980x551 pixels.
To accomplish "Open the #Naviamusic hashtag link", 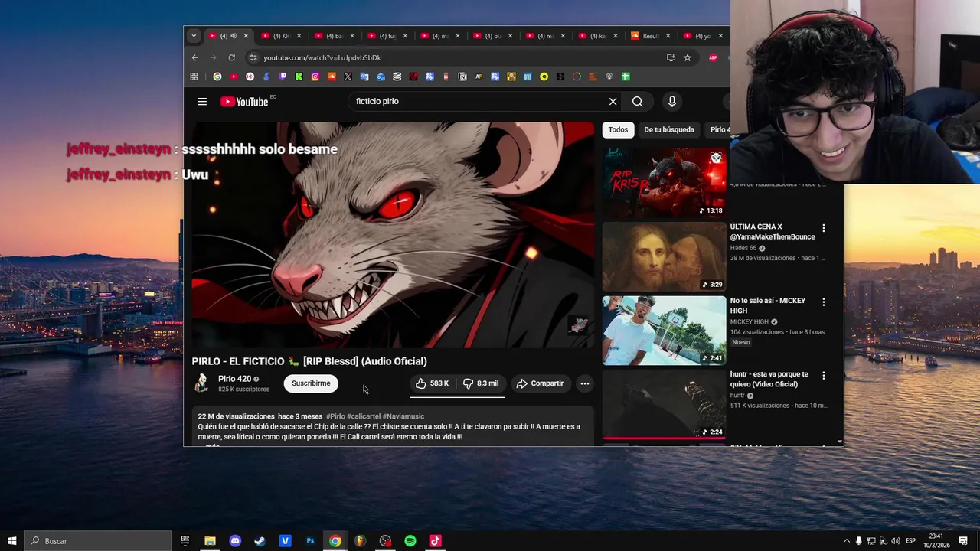I will pyautogui.click(x=403, y=416).
